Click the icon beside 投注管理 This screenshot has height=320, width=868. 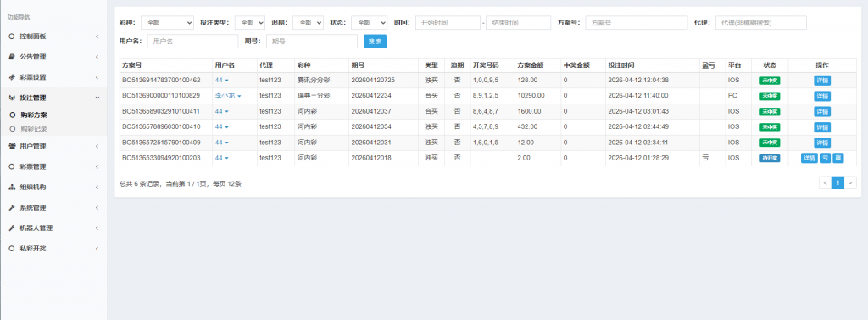tap(12, 98)
